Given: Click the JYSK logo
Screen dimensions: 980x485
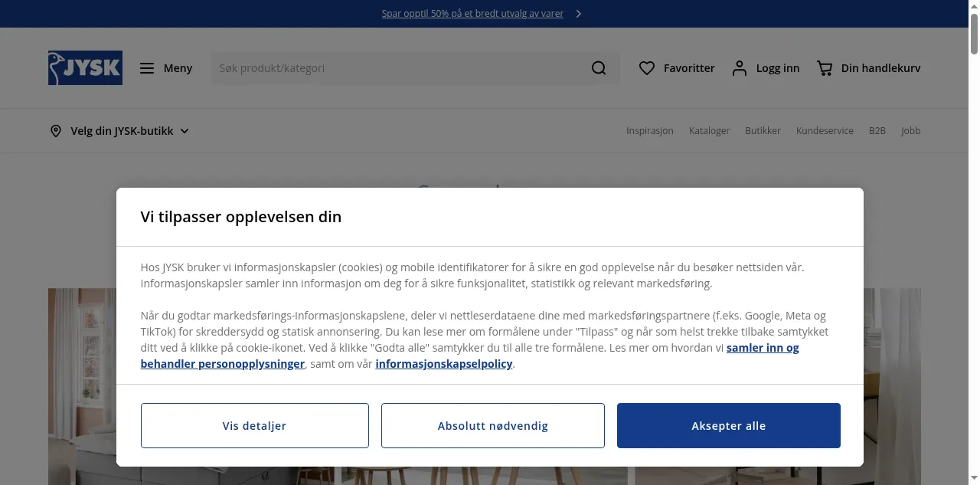Looking at the screenshot, I should click(x=85, y=68).
